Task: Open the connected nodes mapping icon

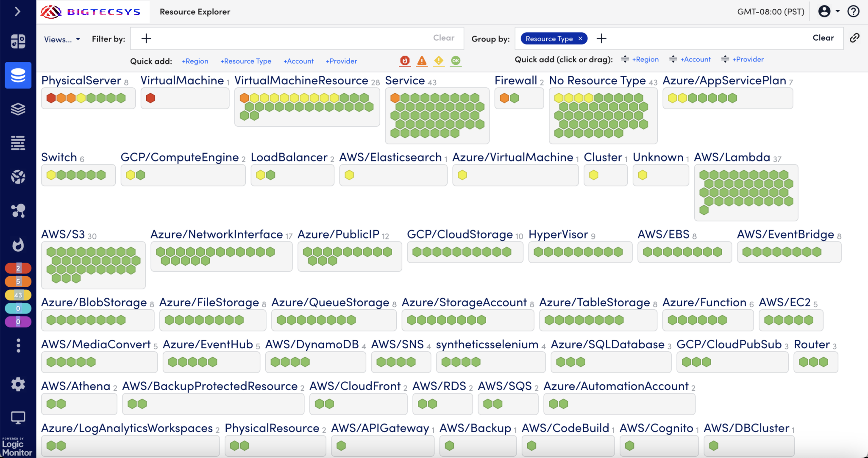Action: [x=18, y=211]
